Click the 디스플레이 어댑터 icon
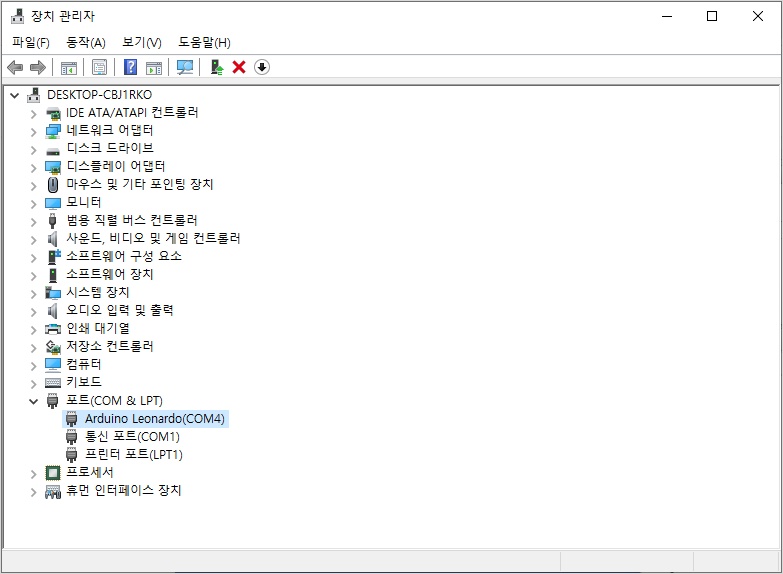This screenshot has width=783, height=574. point(53,167)
